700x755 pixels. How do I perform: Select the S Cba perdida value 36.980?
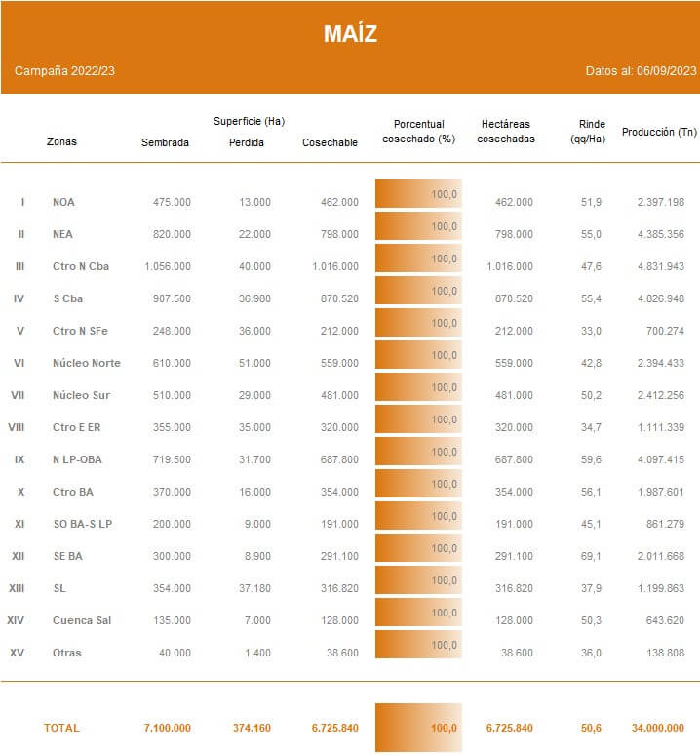tap(254, 298)
